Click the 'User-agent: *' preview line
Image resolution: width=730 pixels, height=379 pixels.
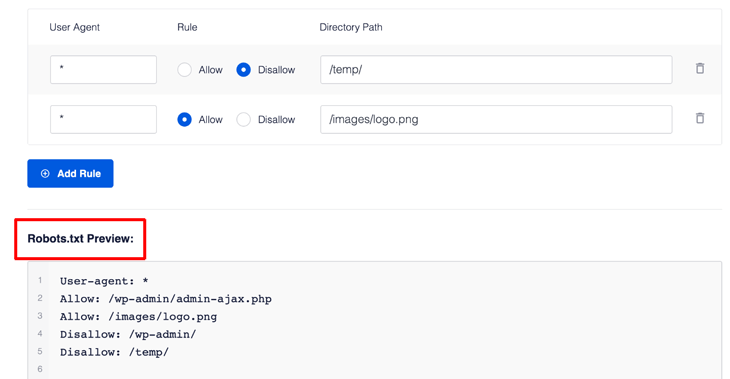tap(104, 281)
